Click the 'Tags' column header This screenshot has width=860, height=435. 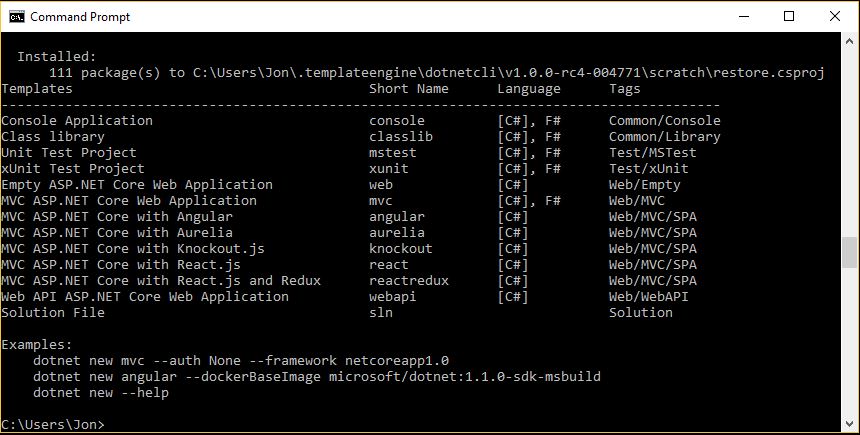[625, 89]
